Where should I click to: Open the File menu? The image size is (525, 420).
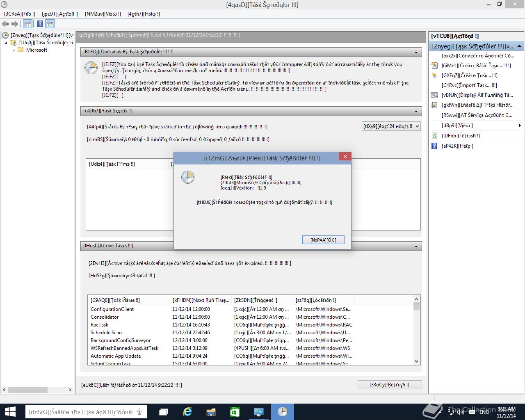[x=19, y=14]
